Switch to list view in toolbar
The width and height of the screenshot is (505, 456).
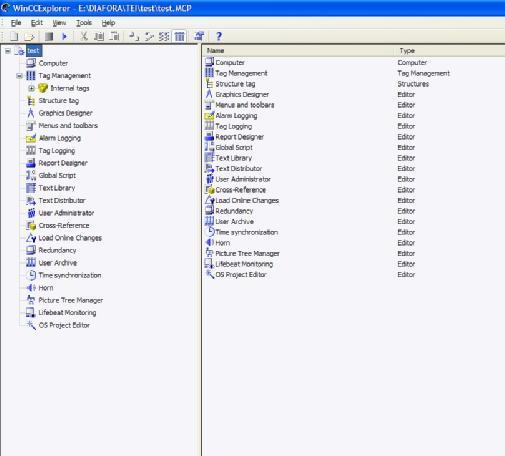(x=164, y=36)
